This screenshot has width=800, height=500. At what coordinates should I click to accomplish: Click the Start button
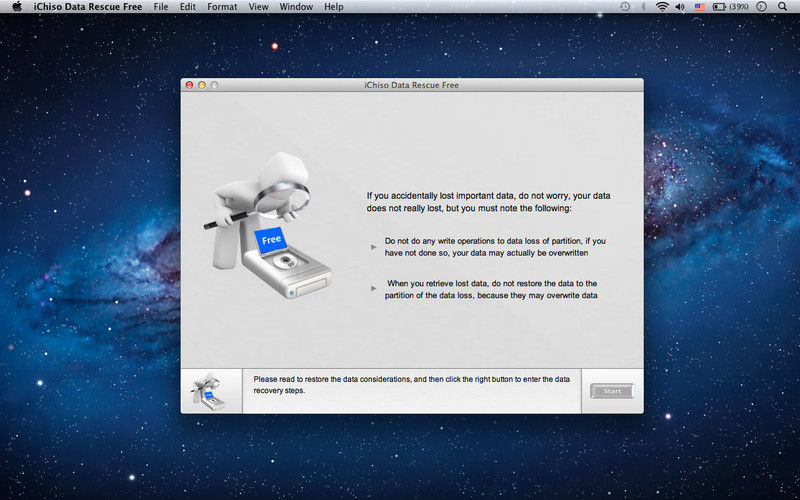612,391
